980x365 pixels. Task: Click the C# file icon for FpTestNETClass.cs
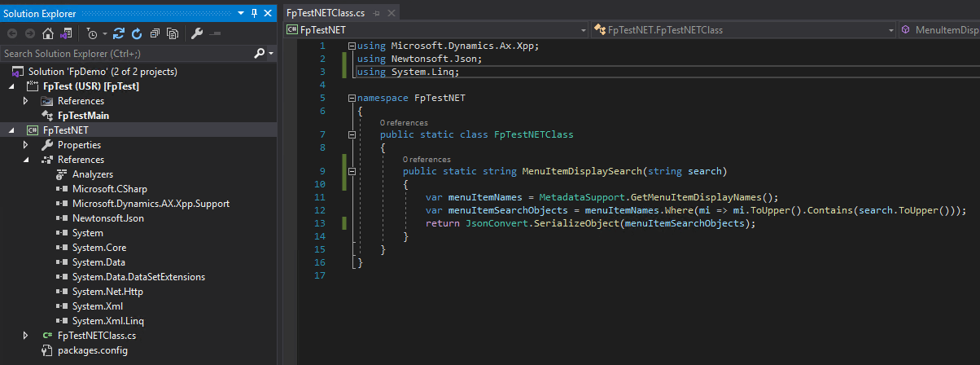(x=47, y=336)
